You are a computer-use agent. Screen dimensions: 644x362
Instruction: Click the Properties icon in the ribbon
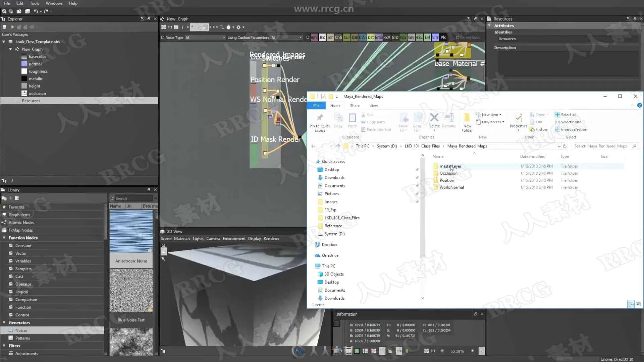[x=518, y=118]
